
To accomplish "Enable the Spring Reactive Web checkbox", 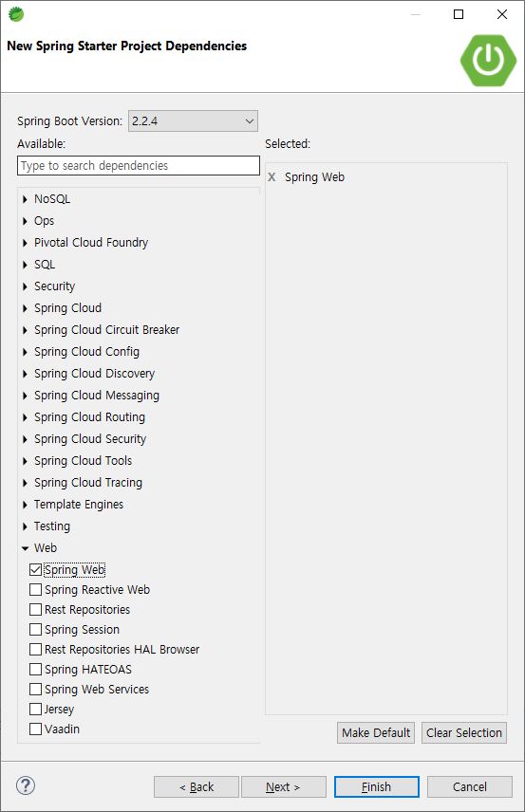I will pyautogui.click(x=35, y=589).
